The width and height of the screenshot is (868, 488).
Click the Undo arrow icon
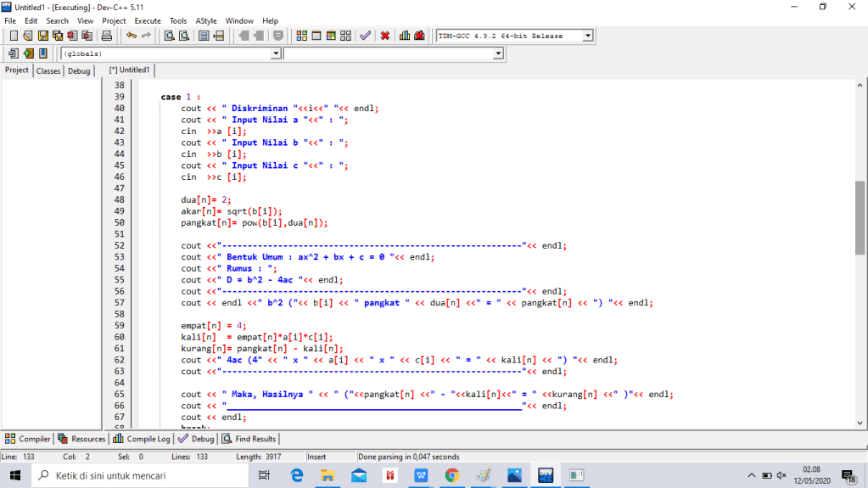pos(132,36)
